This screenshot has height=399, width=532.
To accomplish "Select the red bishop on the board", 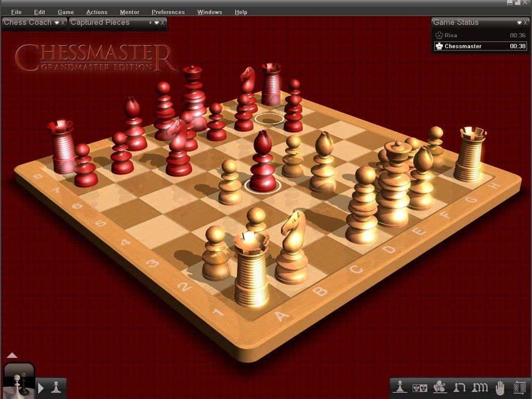I will [263, 161].
